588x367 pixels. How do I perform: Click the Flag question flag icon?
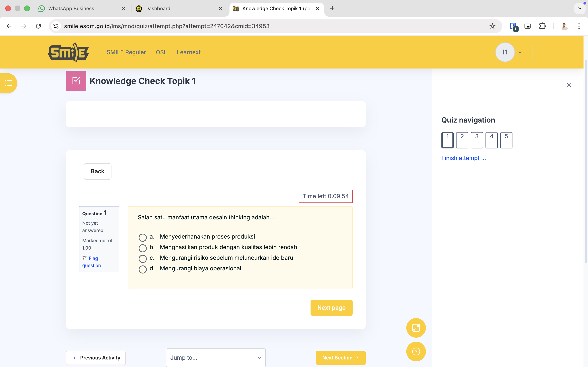(x=85, y=258)
